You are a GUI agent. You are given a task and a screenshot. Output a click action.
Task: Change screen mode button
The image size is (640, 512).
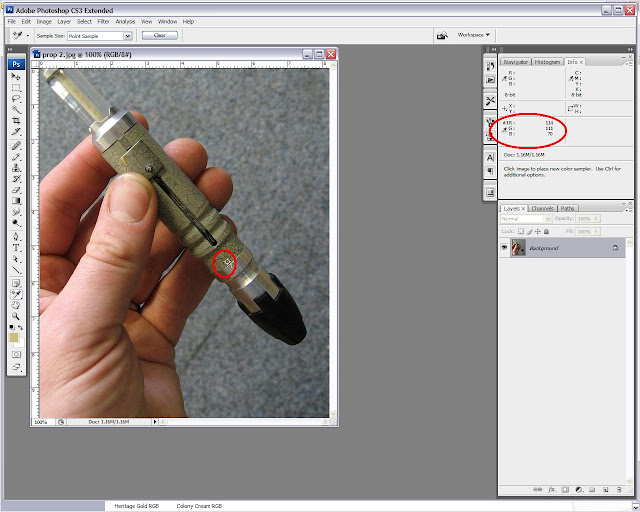pos(16,367)
